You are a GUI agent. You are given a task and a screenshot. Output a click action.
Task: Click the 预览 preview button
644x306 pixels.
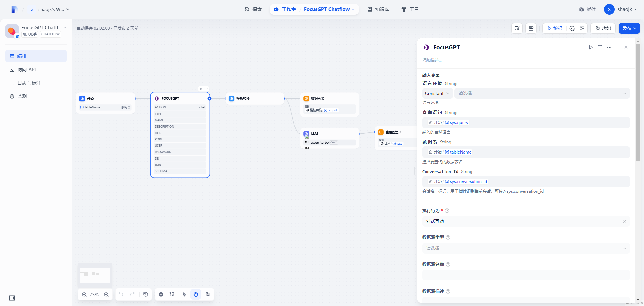[x=555, y=28]
